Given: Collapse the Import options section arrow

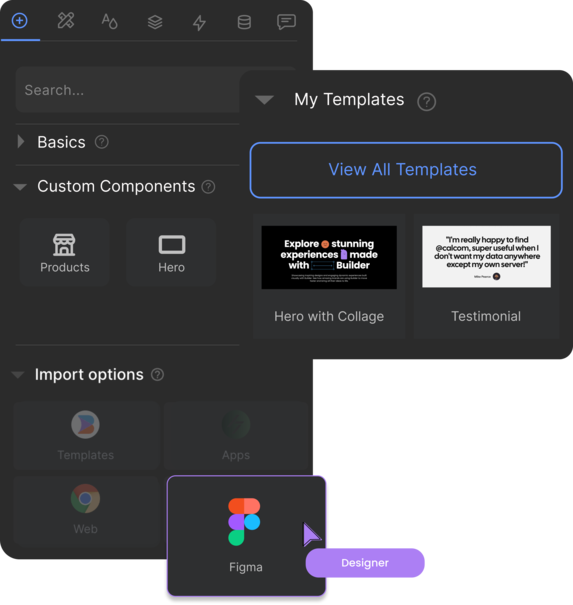Looking at the screenshot, I should tap(18, 375).
